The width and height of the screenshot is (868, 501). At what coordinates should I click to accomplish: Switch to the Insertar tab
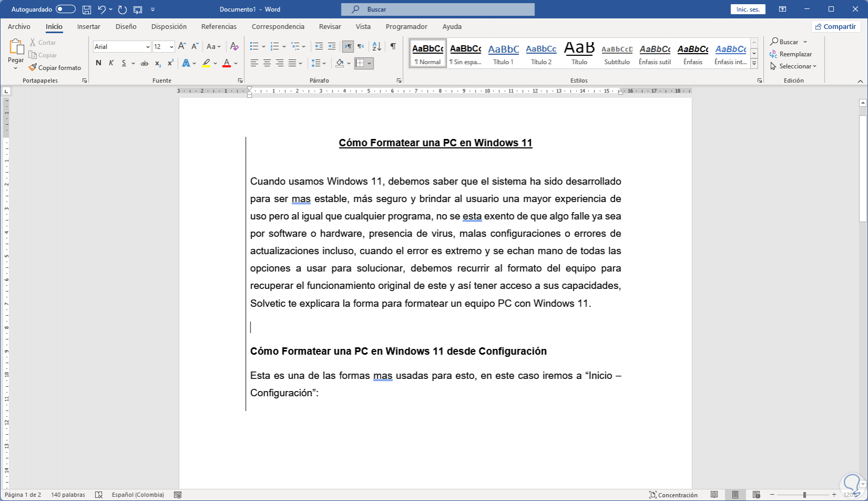pyautogui.click(x=89, y=26)
